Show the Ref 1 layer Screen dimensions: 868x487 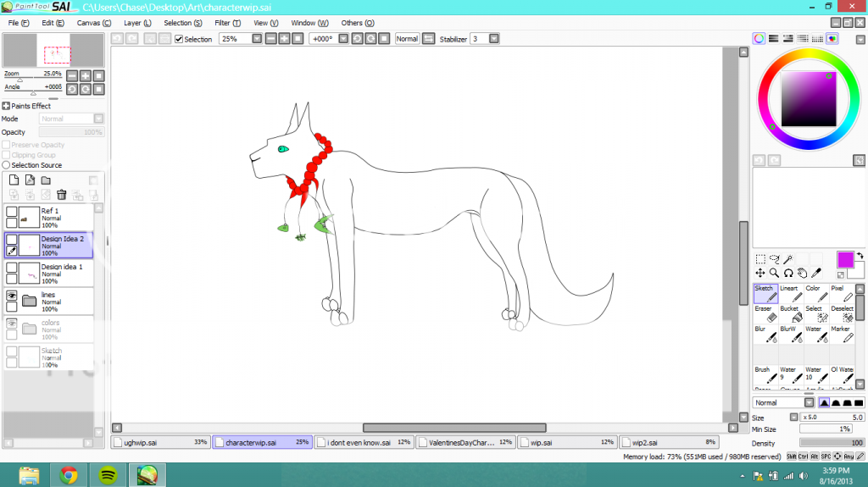[12, 212]
